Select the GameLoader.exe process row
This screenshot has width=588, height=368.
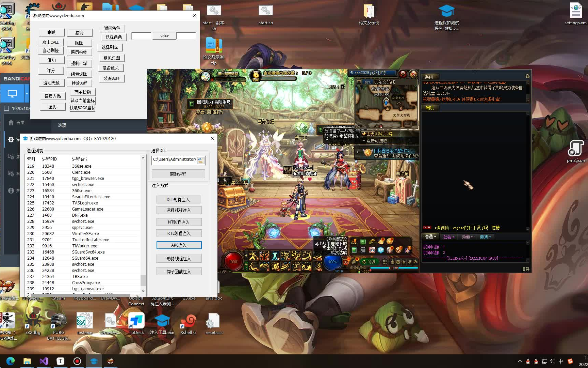[x=83, y=209]
